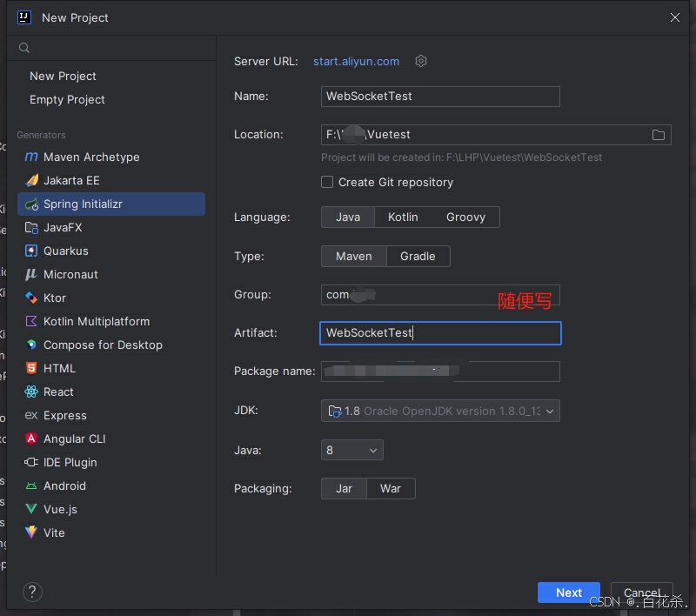Choose Gradle build type

click(x=418, y=256)
